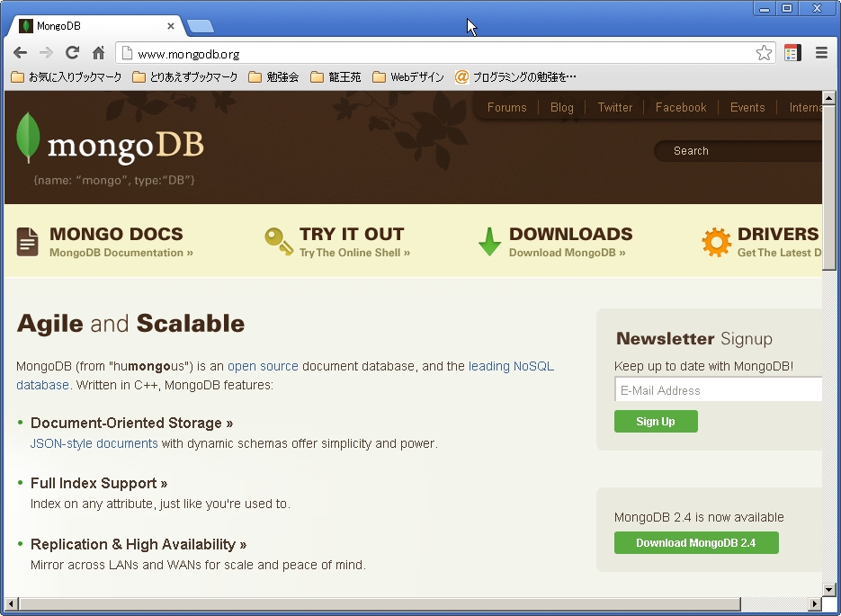Open Full Index Support » link
This screenshot has width=841, height=616.
point(99,484)
